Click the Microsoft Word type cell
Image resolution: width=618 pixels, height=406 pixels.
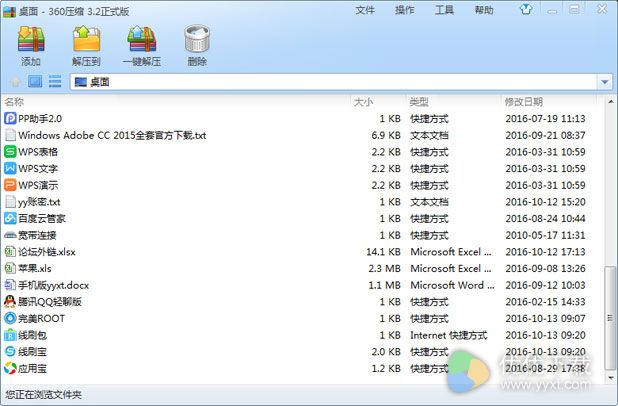tap(452, 285)
